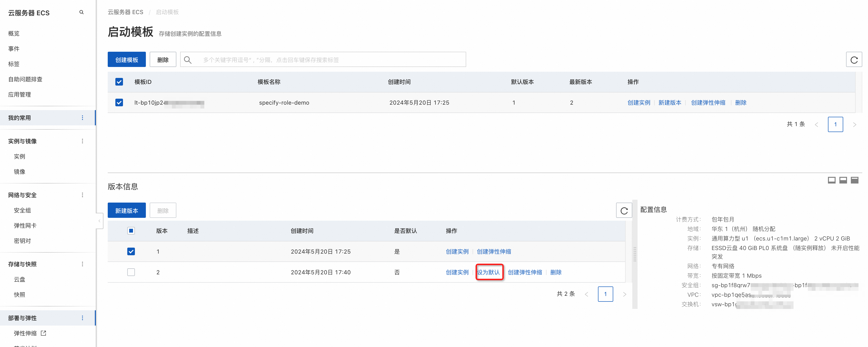Open 安全组 in the sidebar menu
This screenshot has height=347, width=868.
[x=22, y=210]
